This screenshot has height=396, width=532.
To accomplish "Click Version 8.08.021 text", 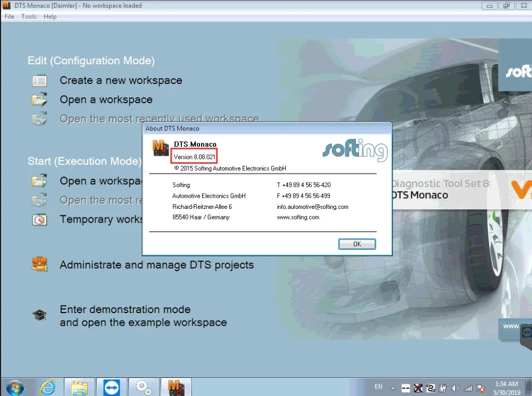I will click(x=194, y=157).
